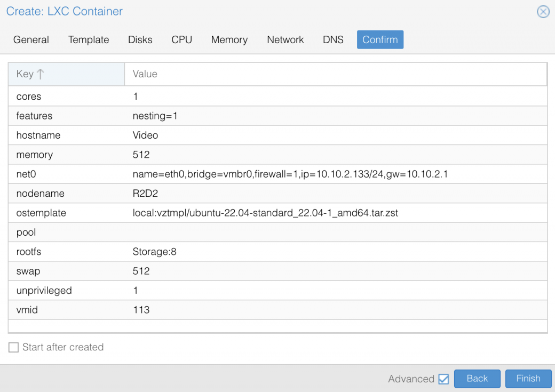Close the Create LXC Container dialog
The width and height of the screenshot is (555, 392).
(x=543, y=12)
